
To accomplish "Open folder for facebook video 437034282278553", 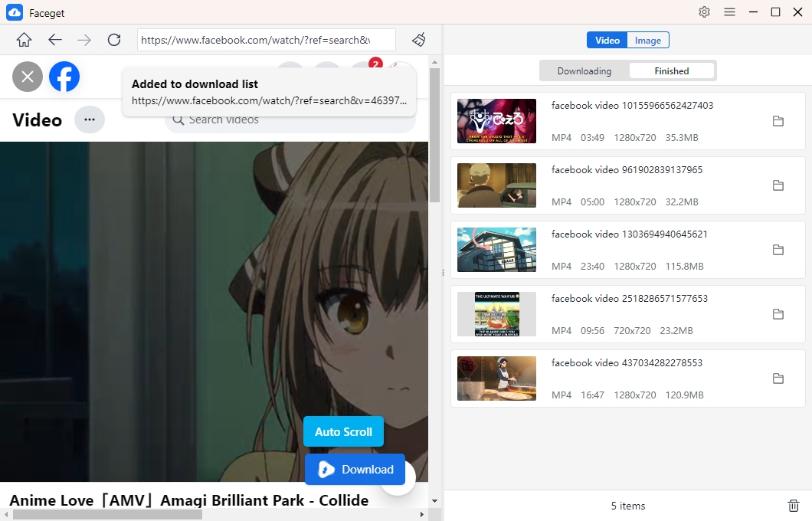I will [778, 378].
